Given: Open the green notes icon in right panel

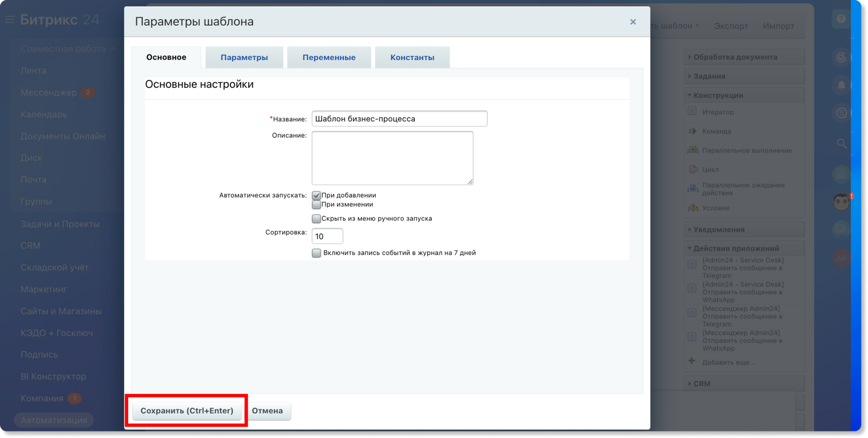Looking at the screenshot, I should 842,174.
